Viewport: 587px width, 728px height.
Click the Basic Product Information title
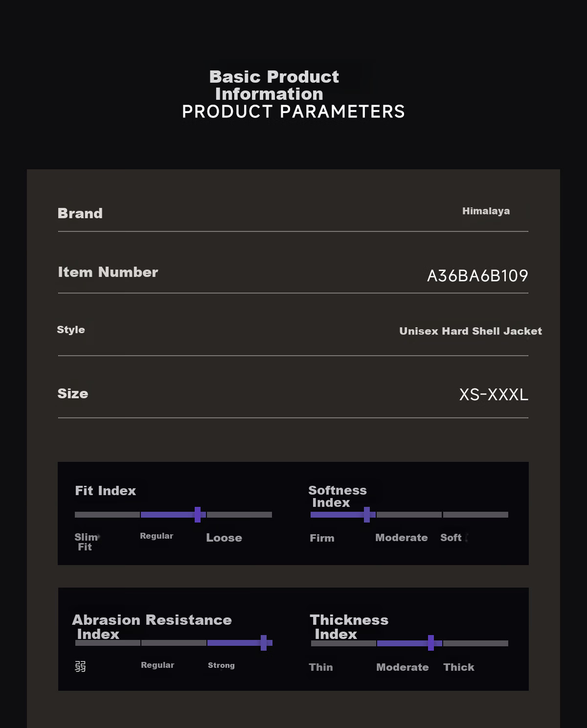point(274,85)
